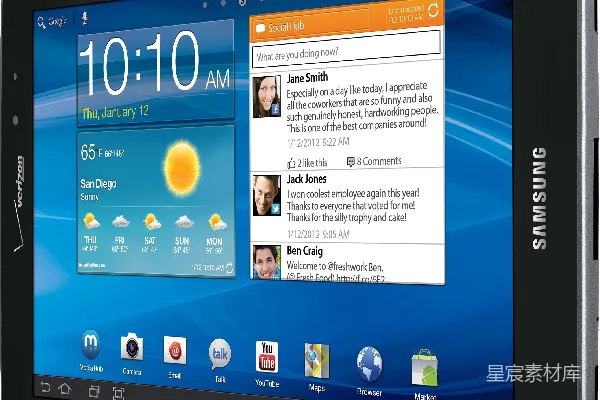Tap the screenshot capture button
Screen dimensions: 600x400
click(118, 393)
